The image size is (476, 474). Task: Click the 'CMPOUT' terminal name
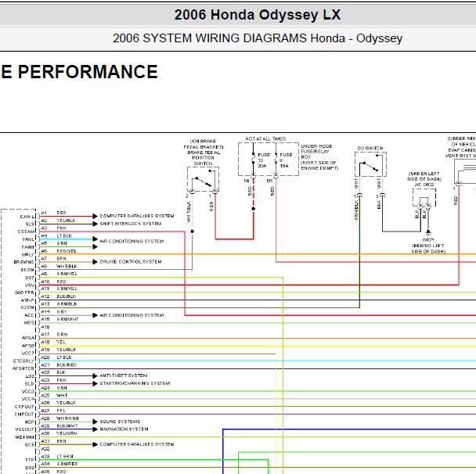[25, 415]
